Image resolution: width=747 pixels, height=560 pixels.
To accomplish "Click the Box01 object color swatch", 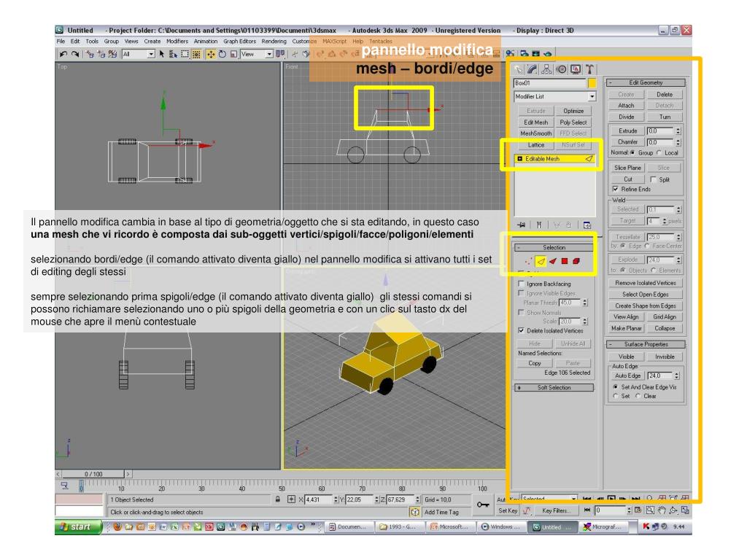I will coord(592,83).
